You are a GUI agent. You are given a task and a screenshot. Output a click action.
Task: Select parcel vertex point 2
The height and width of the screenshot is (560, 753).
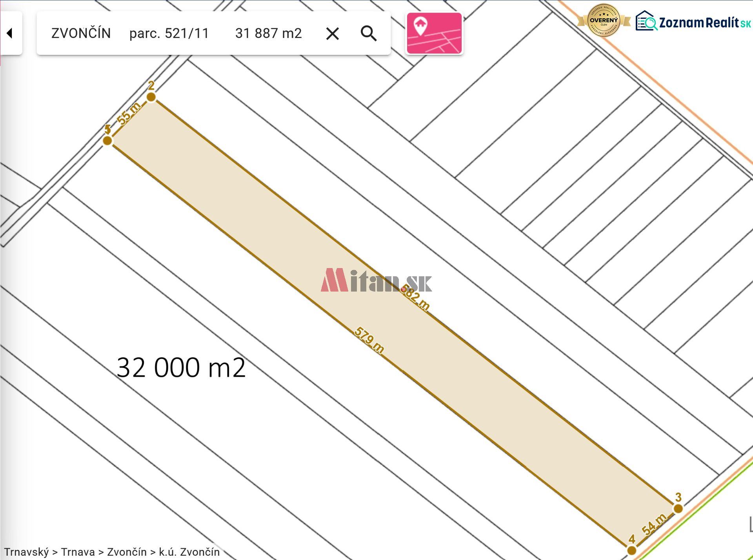click(151, 97)
